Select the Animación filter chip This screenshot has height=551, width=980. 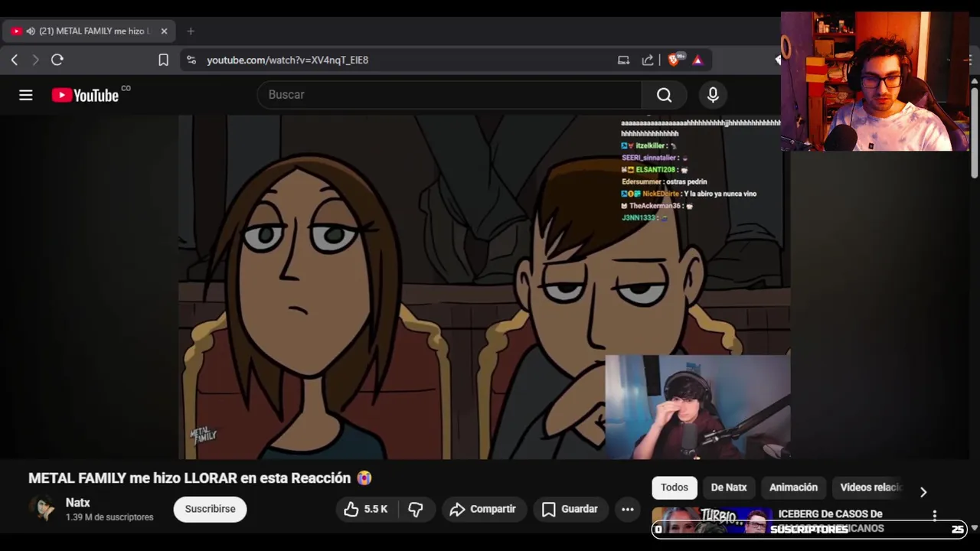793,487
